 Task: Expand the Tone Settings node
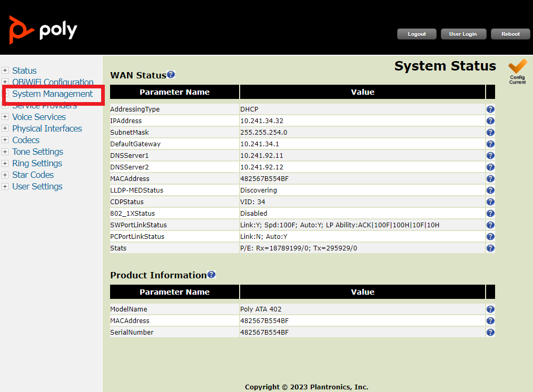[5, 152]
